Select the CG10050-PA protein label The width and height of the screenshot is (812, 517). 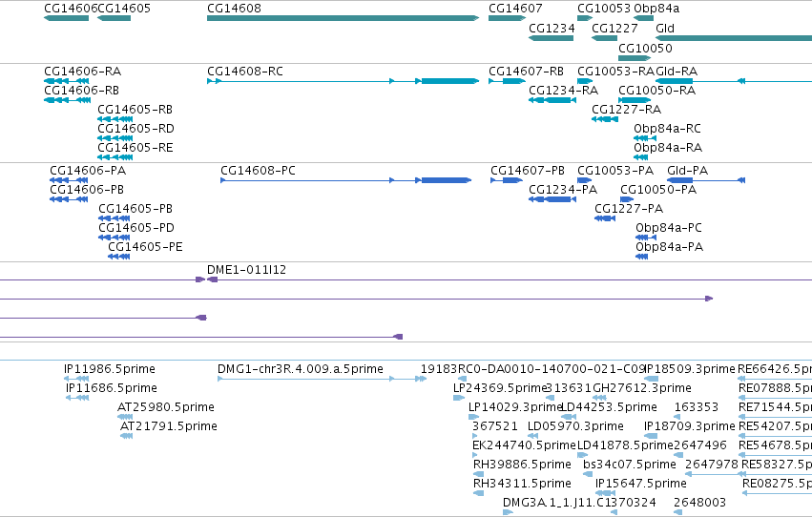tap(658, 190)
